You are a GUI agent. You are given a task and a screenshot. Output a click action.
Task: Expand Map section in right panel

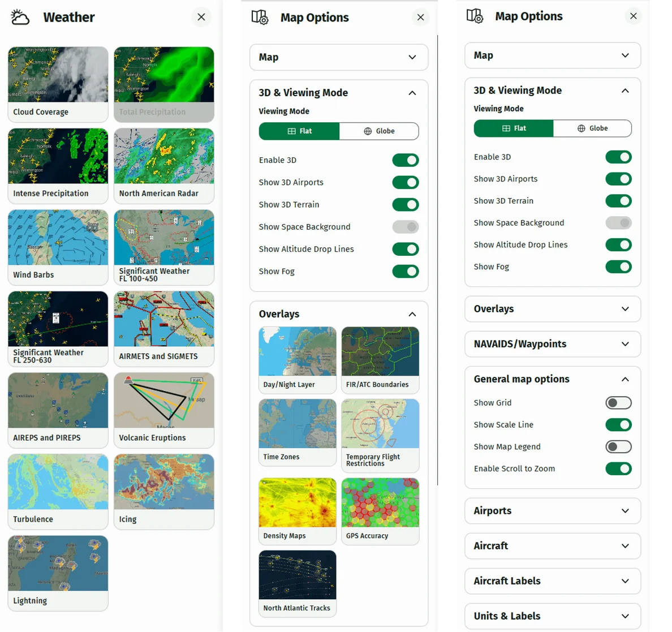(553, 55)
